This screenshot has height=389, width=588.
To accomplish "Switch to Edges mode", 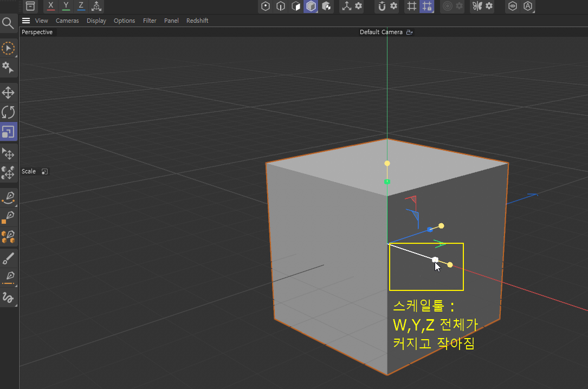I will coord(281,6).
